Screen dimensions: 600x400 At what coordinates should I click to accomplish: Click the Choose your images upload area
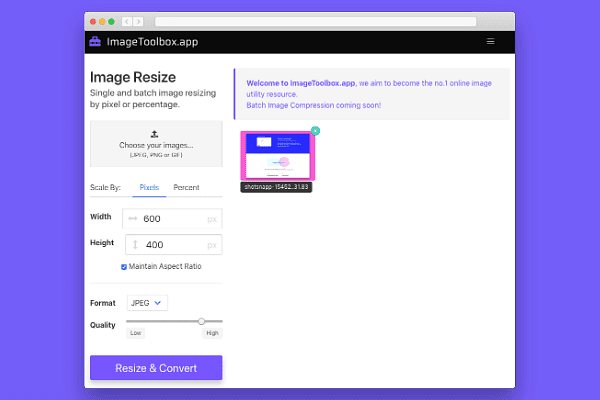click(156, 144)
